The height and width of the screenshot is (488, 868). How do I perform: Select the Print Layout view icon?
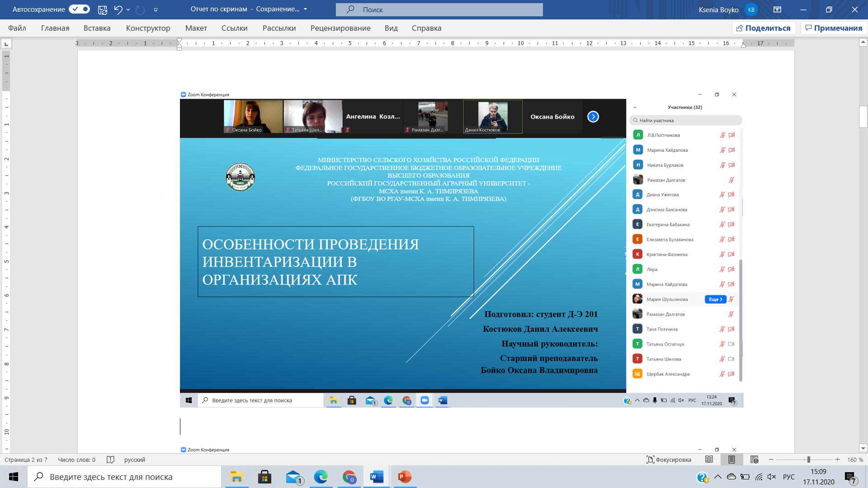point(731,460)
